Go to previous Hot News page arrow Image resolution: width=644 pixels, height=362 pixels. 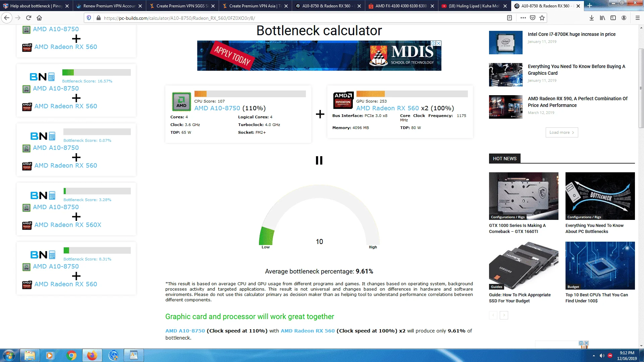click(x=493, y=315)
